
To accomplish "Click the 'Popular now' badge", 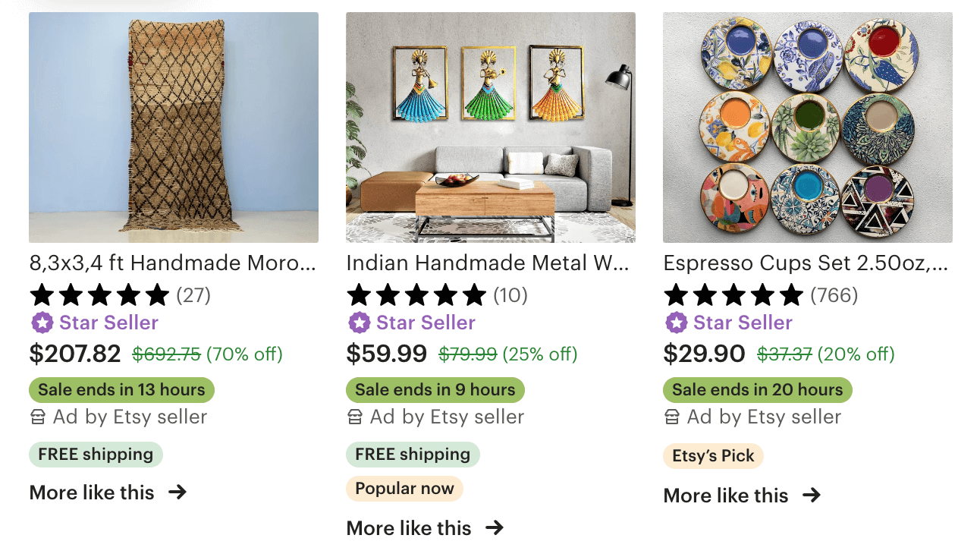I will coord(404,489).
